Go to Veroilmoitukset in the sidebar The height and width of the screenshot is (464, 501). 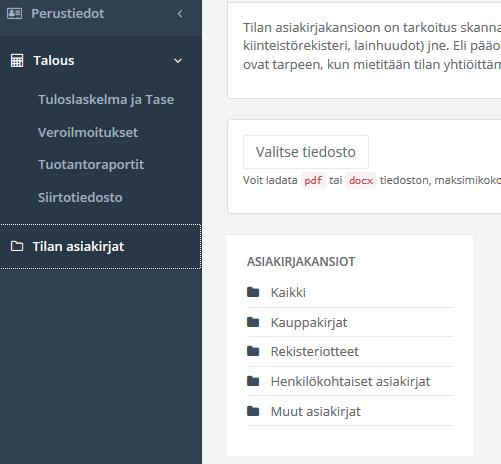(x=88, y=132)
